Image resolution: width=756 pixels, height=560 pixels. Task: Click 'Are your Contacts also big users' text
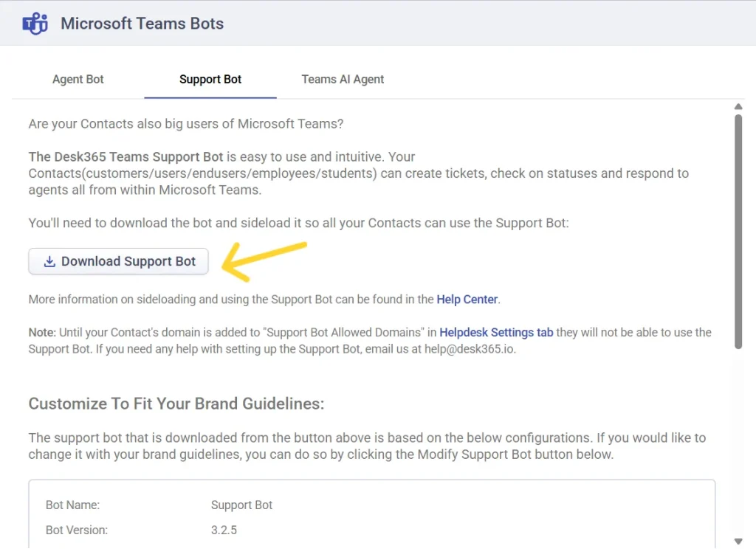[x=186, y=124]
